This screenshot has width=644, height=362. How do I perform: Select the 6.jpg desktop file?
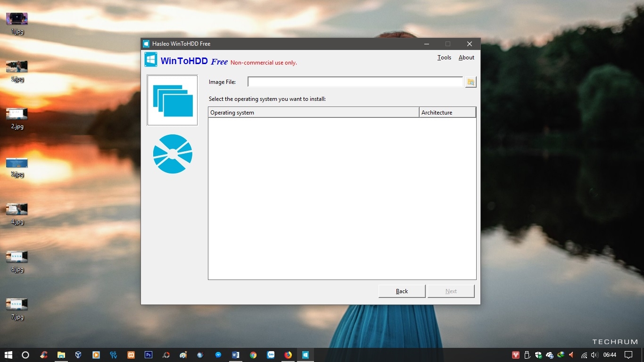(17, 262)
